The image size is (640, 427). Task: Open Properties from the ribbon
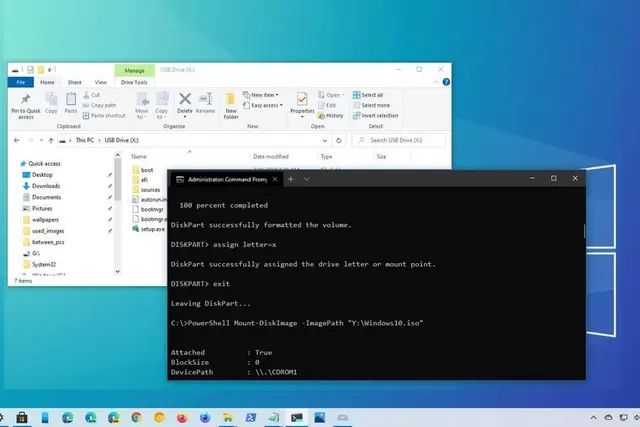[302, 103]
